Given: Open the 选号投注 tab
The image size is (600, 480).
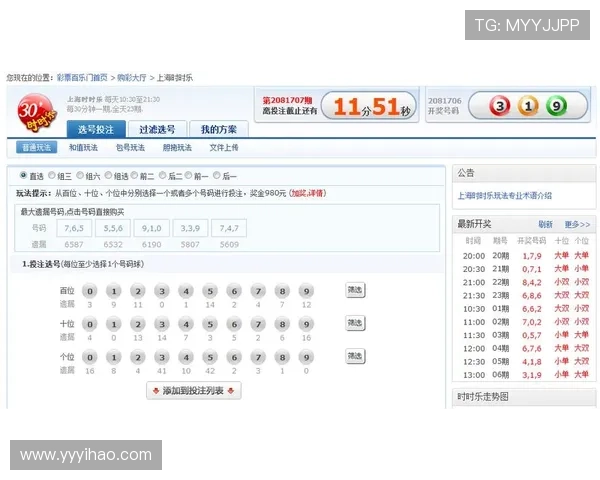Looking at the screenshot, I should [x=96, y=129].
